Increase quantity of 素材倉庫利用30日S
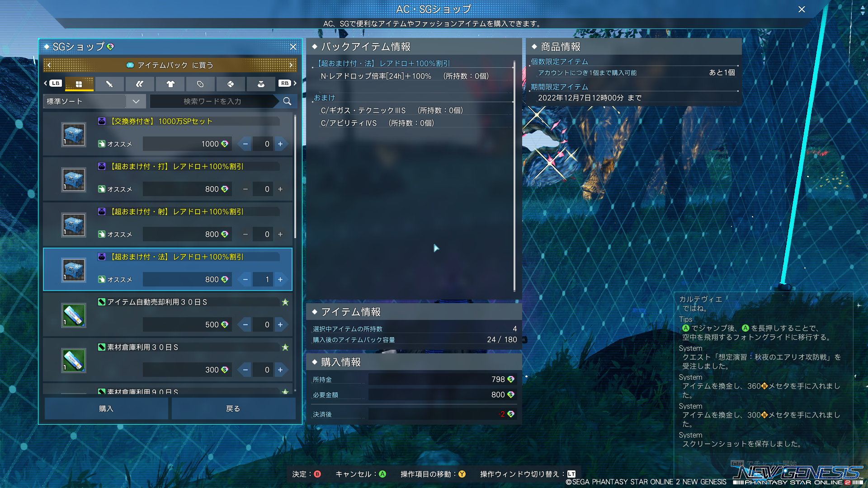868x488 pixels. [x=280, y=370]
